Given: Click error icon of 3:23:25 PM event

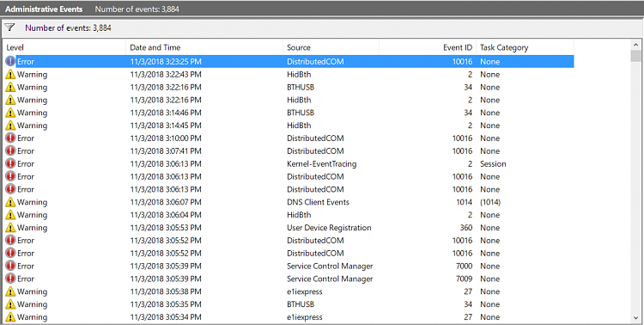Looking at the screenshot, I should click(10, 61).
